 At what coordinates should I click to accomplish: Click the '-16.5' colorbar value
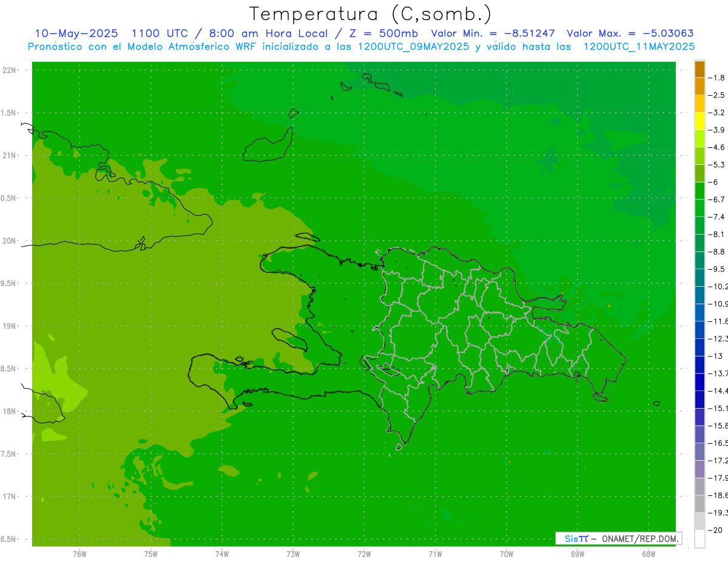718,443
